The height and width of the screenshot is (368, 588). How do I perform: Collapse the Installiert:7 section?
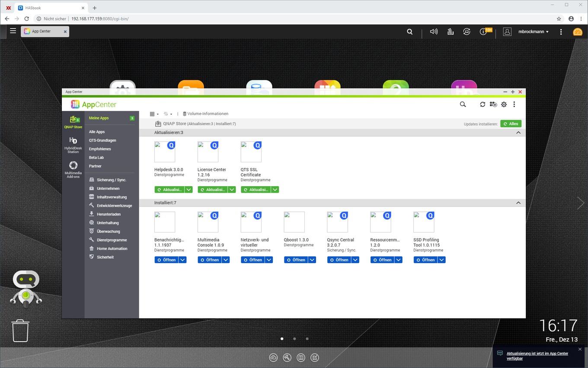[518, 203]
